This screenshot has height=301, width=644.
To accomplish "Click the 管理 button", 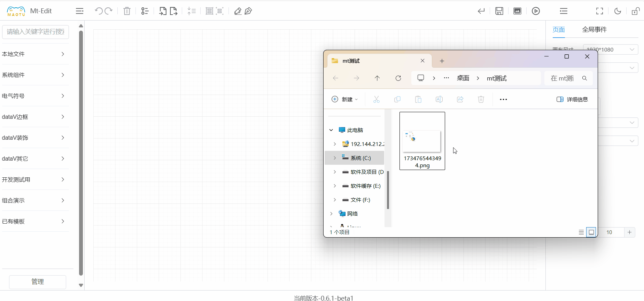I will pyautogui.click(x=38, y=282).
